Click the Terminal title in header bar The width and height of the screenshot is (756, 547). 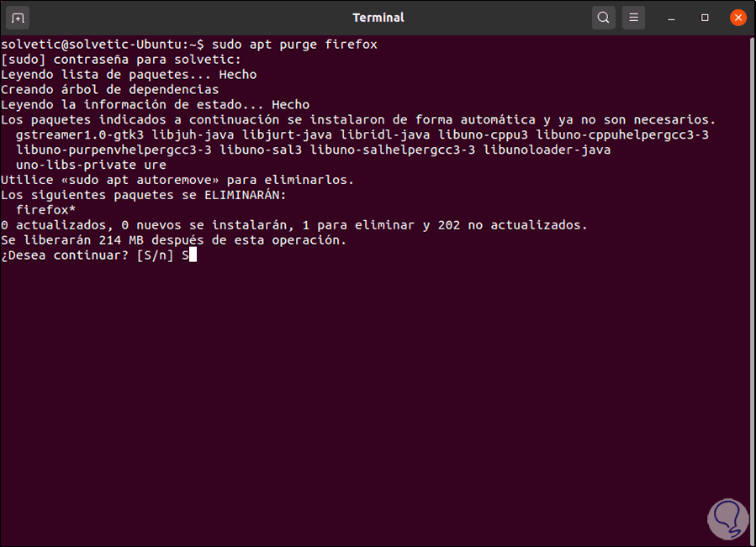378,18
